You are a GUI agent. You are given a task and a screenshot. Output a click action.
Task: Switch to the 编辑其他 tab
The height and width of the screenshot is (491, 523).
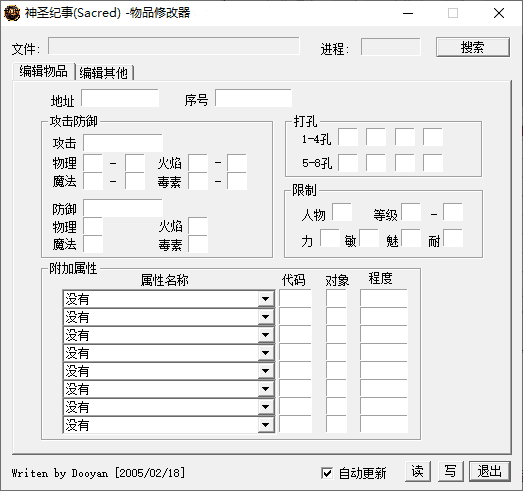(x=104, y=72)
